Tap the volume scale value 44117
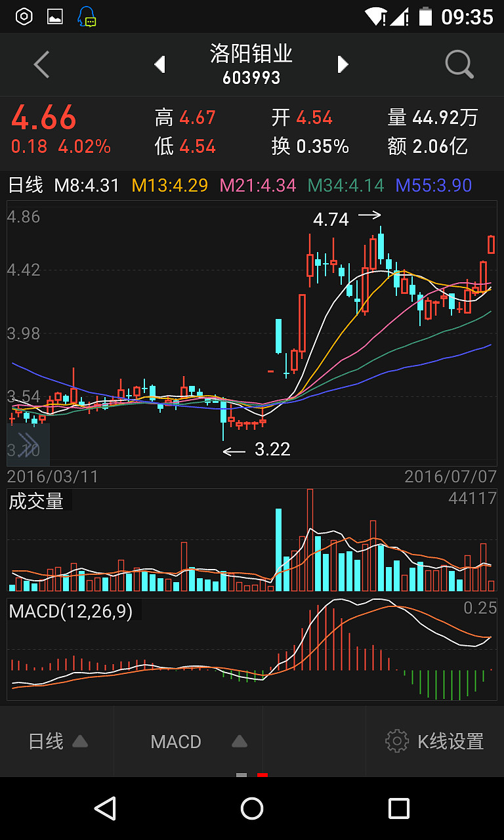The width and height of the screenshot is (504, 840). pos(472,499)
